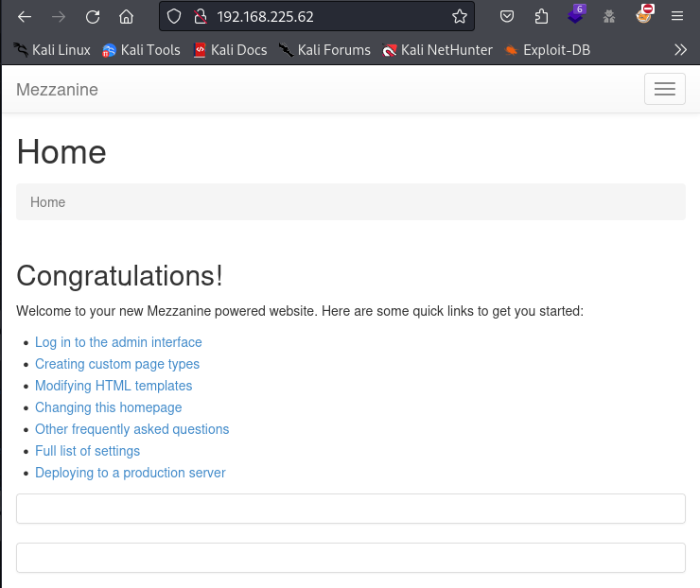Go to the browser home page
The height and width of the screenshot is (588, 700).
click(126, 16)
